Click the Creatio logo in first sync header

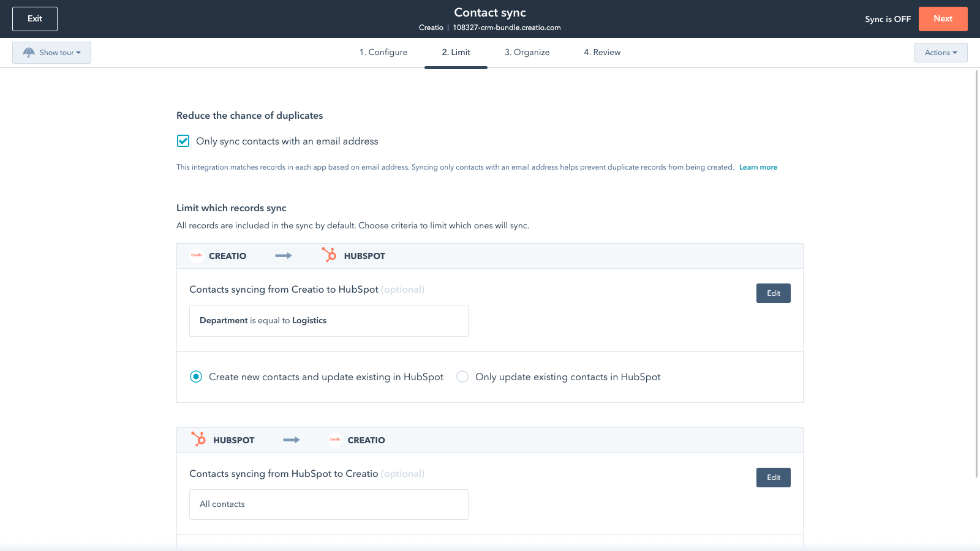click(x=197, y=256)
